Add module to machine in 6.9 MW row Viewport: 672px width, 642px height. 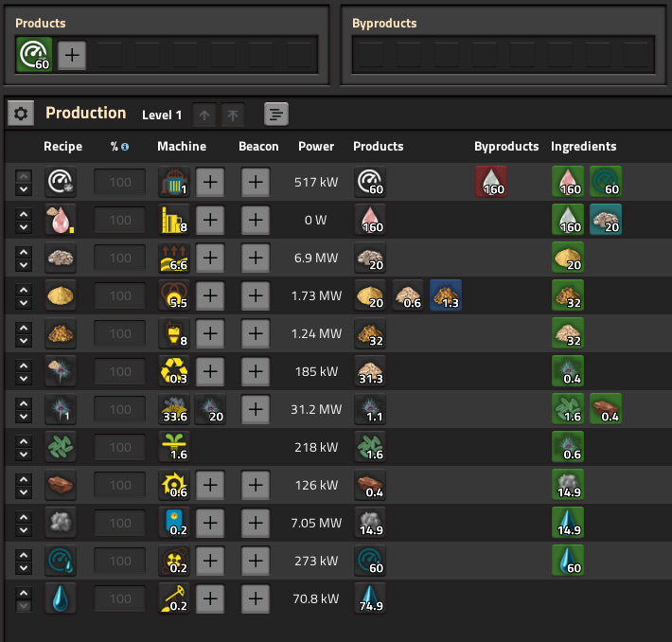tap(210, 258)
